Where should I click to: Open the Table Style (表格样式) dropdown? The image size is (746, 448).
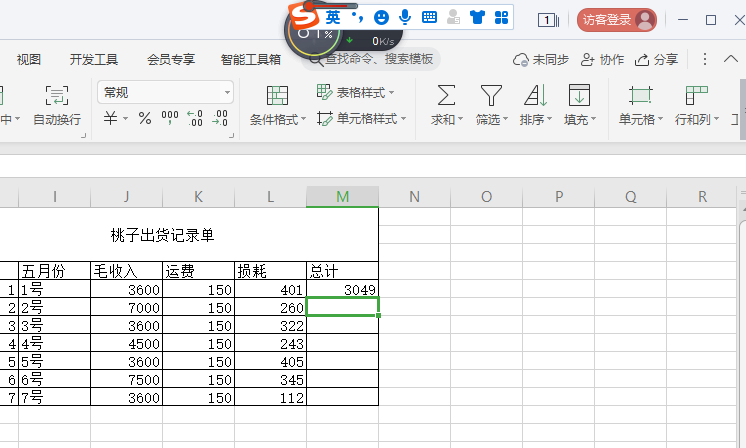(x=356, y=93)
